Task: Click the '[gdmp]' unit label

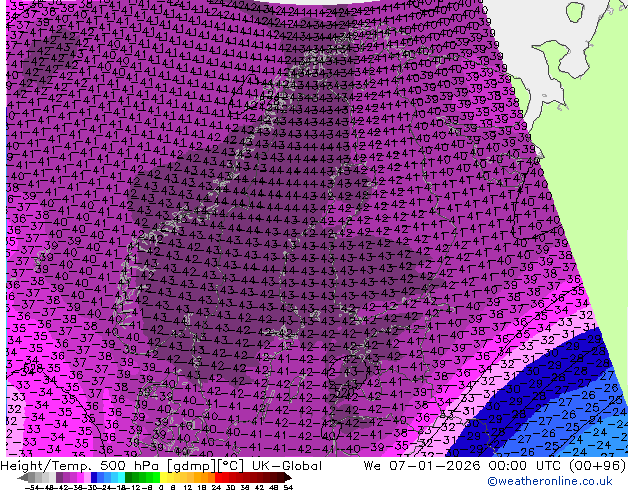Action: coord(192,466)
